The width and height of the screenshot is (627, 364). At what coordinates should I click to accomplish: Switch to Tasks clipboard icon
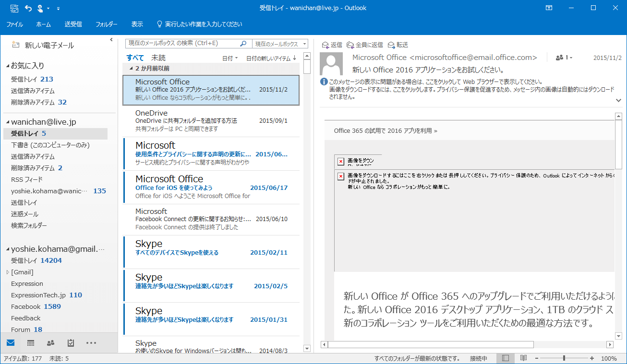pos(71,343)
